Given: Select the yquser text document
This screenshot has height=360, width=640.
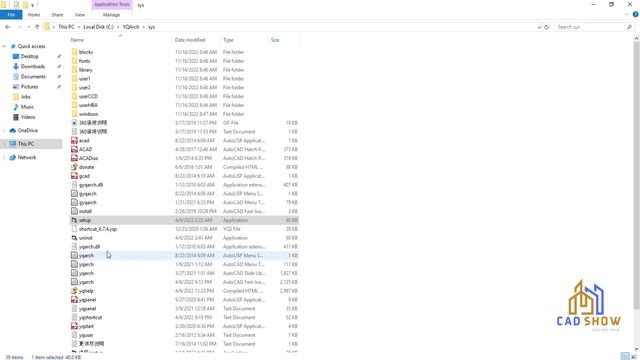Looking at the screenshot, I should [184, 335].
